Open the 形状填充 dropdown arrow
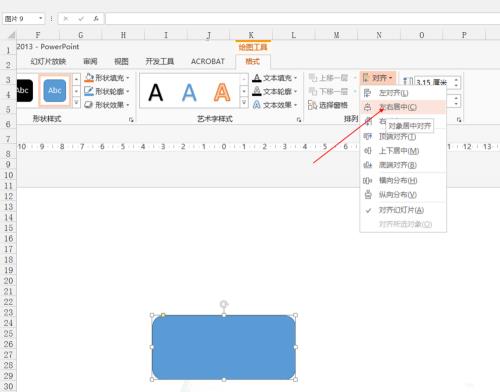 [128, 78]
